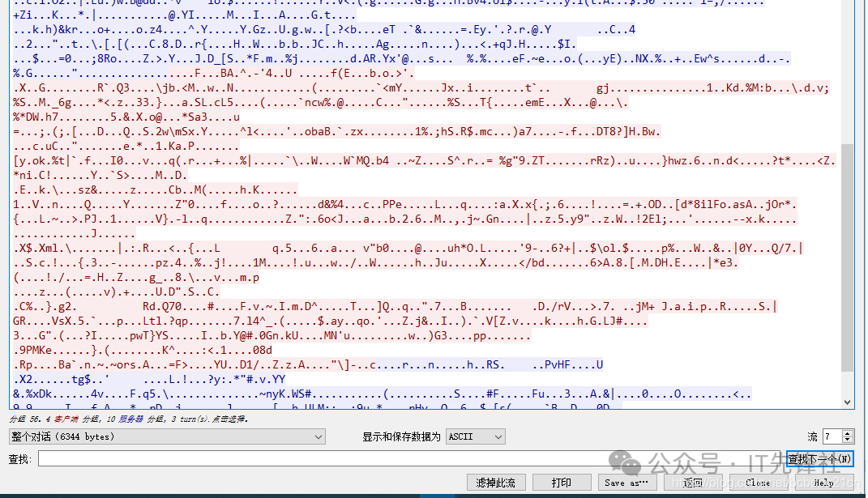Click the scrollbar down arrow
The width and height of the screenshot is (868, 498).
[848, 402]
